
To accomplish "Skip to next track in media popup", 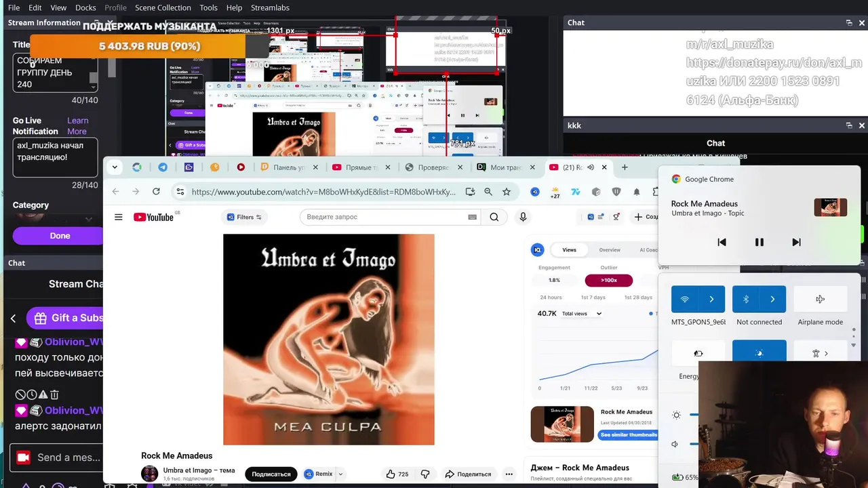I will [x=796, y=242].
